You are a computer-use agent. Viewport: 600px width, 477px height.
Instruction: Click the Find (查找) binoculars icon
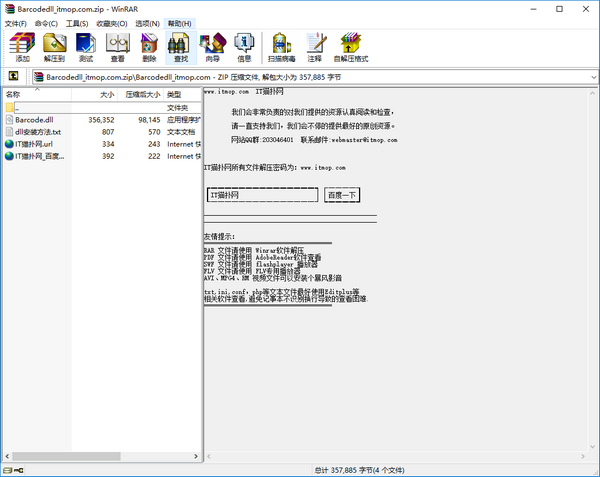point(181,47)
